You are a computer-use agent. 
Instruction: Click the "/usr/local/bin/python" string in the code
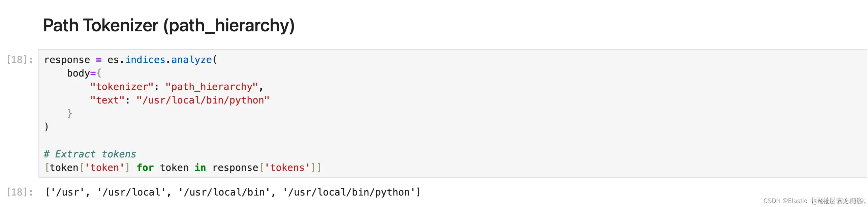tap(203, 100)
